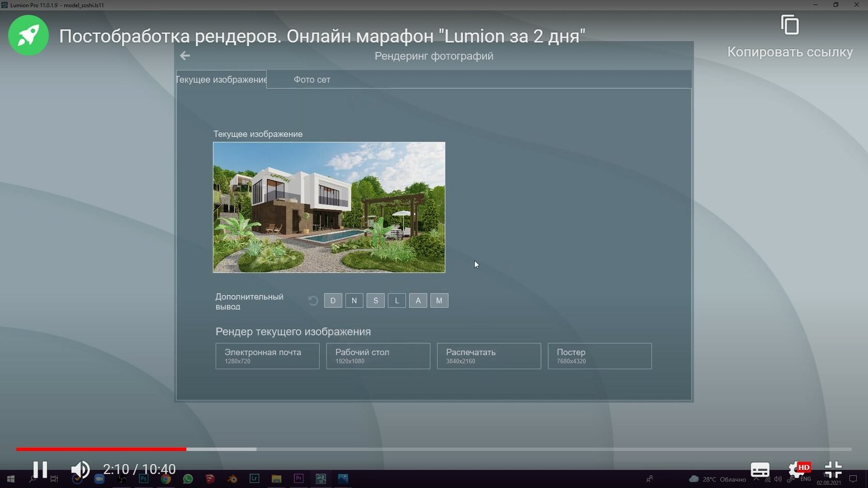Click the back arrow in render dialog

(185, 56)
